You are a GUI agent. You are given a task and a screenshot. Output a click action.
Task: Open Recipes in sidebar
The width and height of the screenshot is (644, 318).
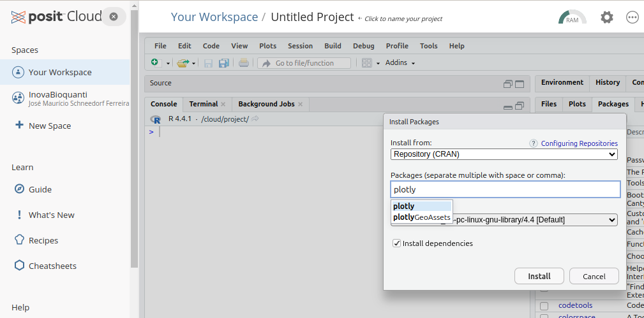coord(36,240)
